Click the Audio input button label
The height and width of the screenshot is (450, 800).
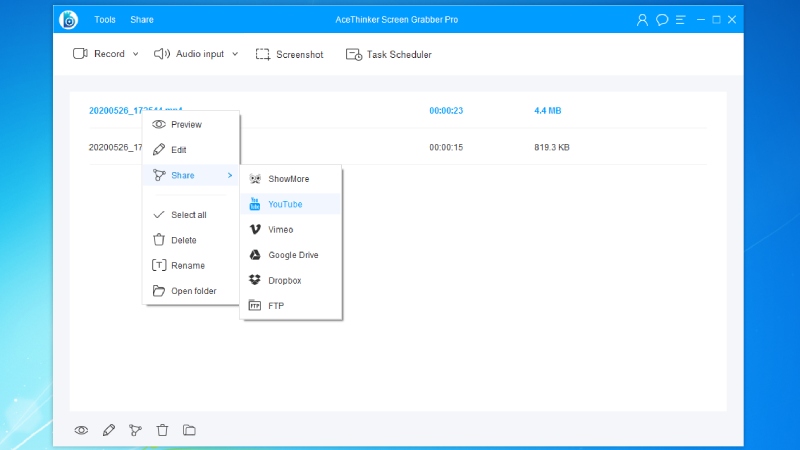pyautogui.click(x=200, y=54)
